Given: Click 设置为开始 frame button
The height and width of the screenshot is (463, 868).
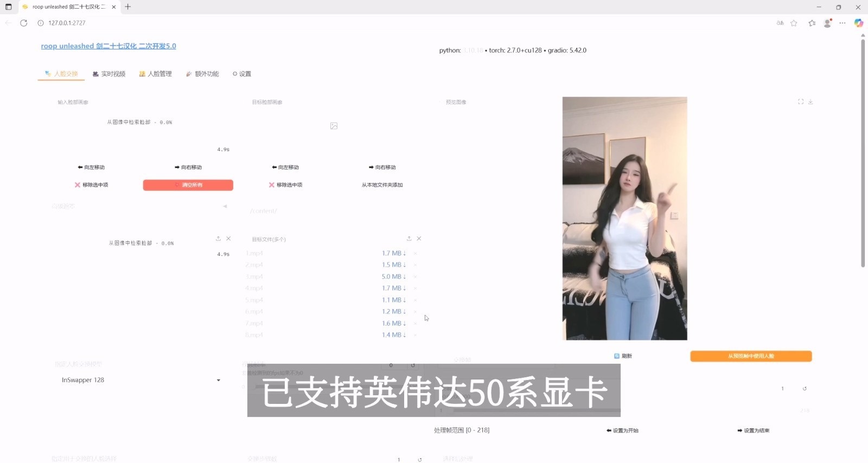Looking at the screenshot, I should click(x=622, y=430).
